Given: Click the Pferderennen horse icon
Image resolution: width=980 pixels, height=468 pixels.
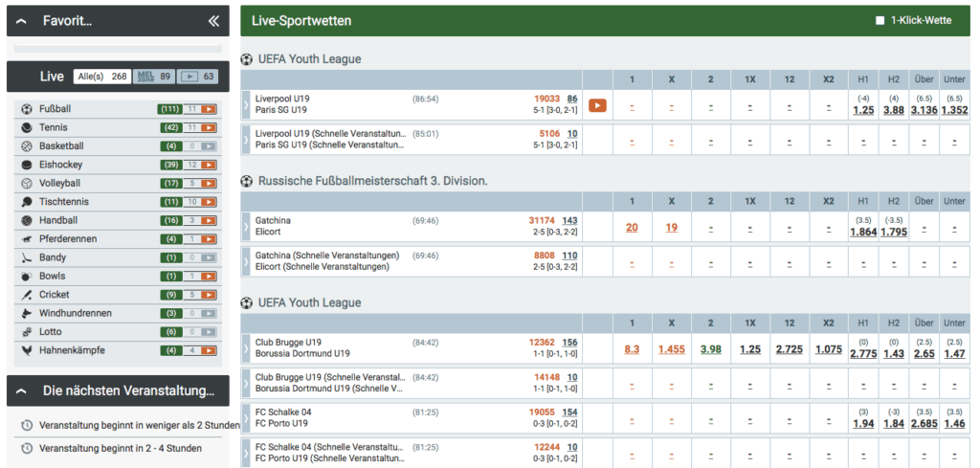Looking at the screenshot, I should click(26, 239).
